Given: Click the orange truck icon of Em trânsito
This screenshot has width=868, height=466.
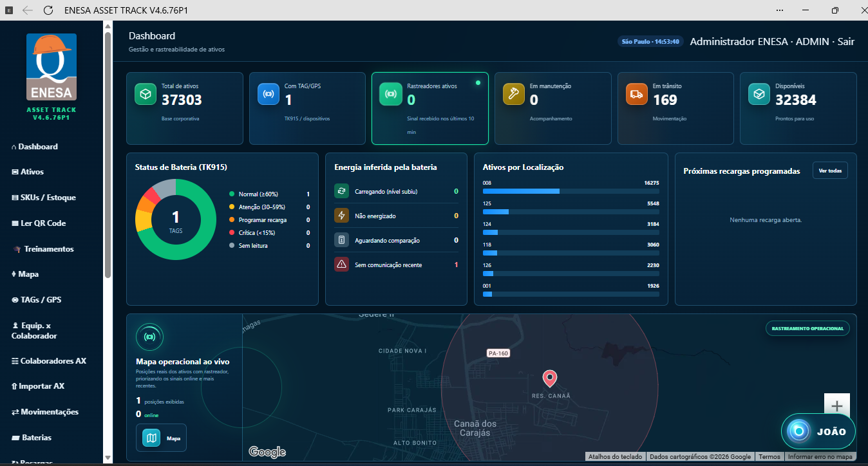Looking at the screenshot, I should (x=637, y=94).
